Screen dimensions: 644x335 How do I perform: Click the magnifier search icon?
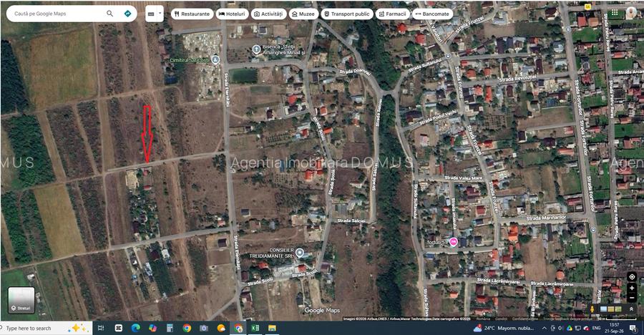(x=109, y=14)
